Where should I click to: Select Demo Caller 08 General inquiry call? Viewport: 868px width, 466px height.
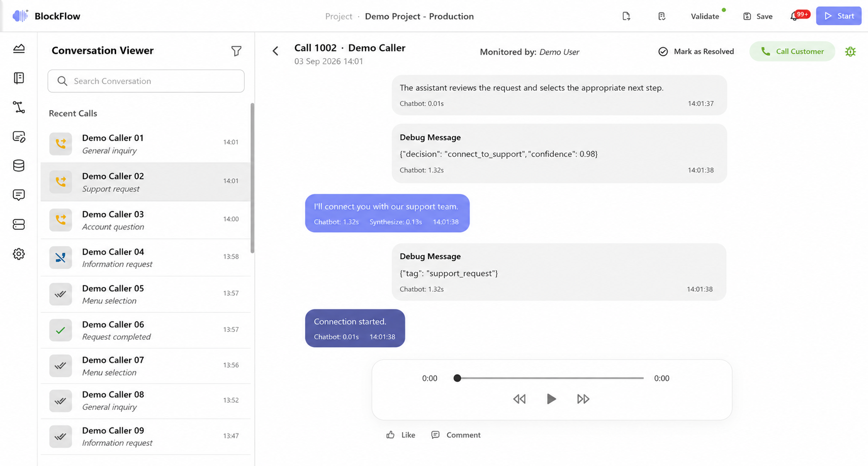[x=145, y=401]
